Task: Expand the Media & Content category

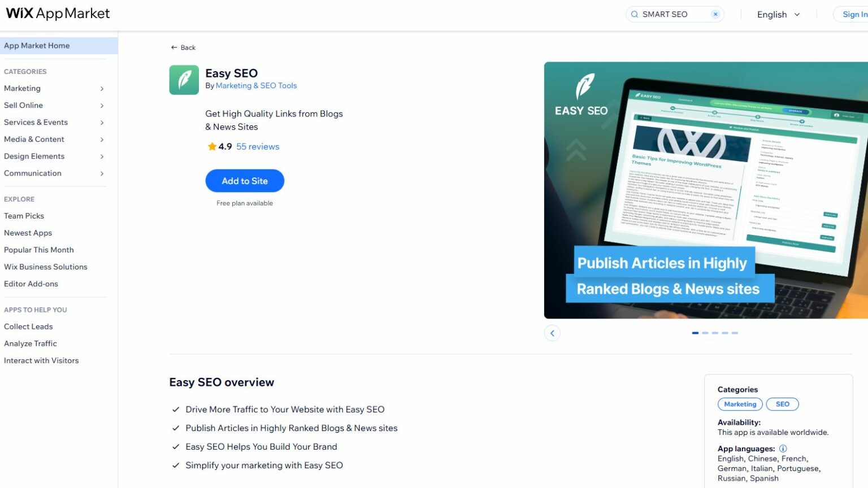Action: coord(34,139)
